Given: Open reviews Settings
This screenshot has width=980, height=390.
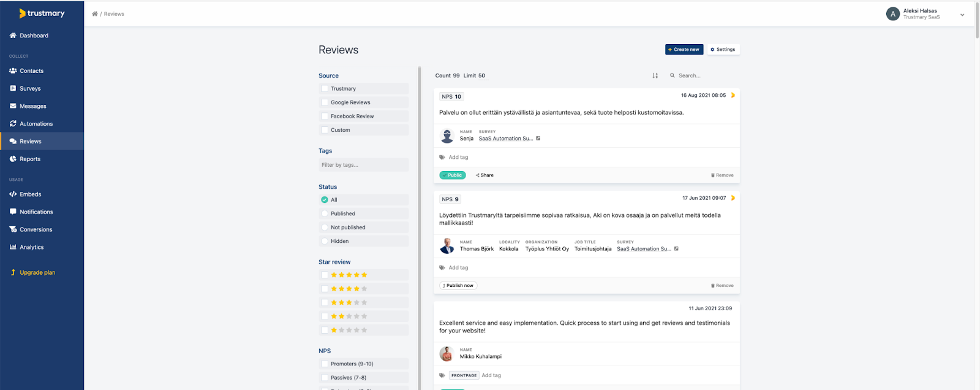Looking at the screenshot, I should (723, 49).
